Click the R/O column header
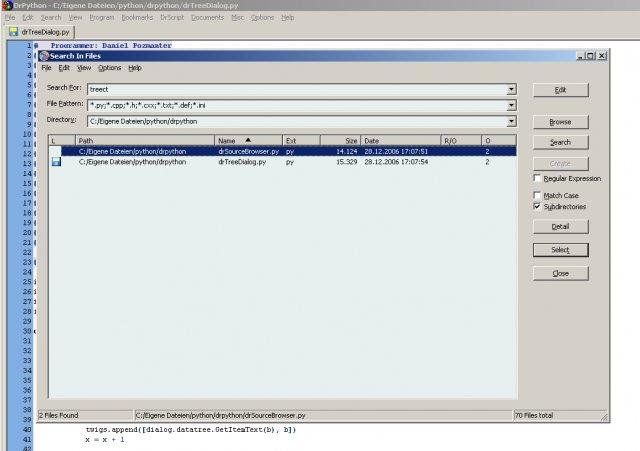The width and height of the screenshot is (640, 451). point(461,140)
